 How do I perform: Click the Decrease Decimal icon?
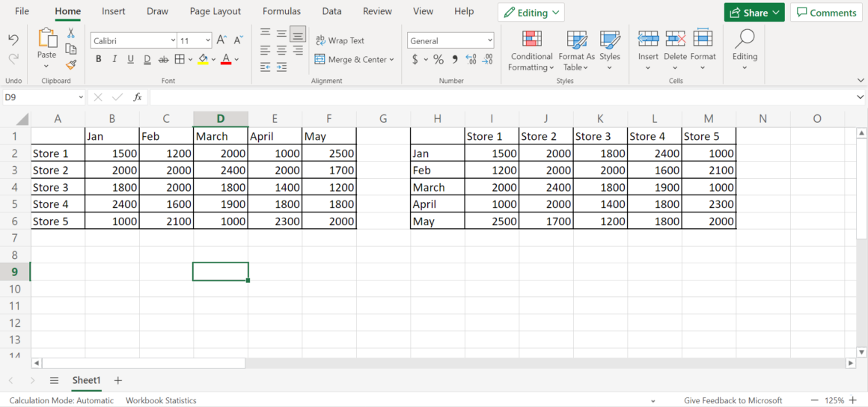pyautogui.click(x=488, y=59)
